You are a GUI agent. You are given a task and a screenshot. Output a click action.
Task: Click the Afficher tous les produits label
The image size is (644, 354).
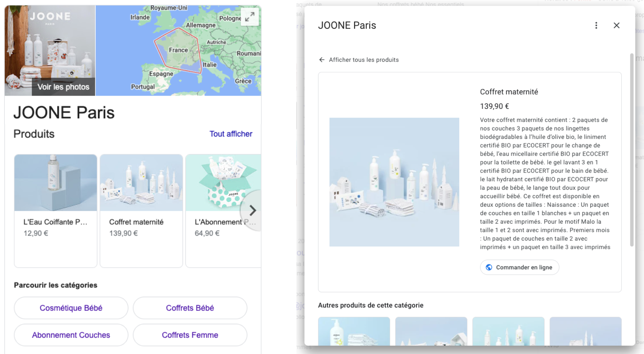click(x=364, y=60)
